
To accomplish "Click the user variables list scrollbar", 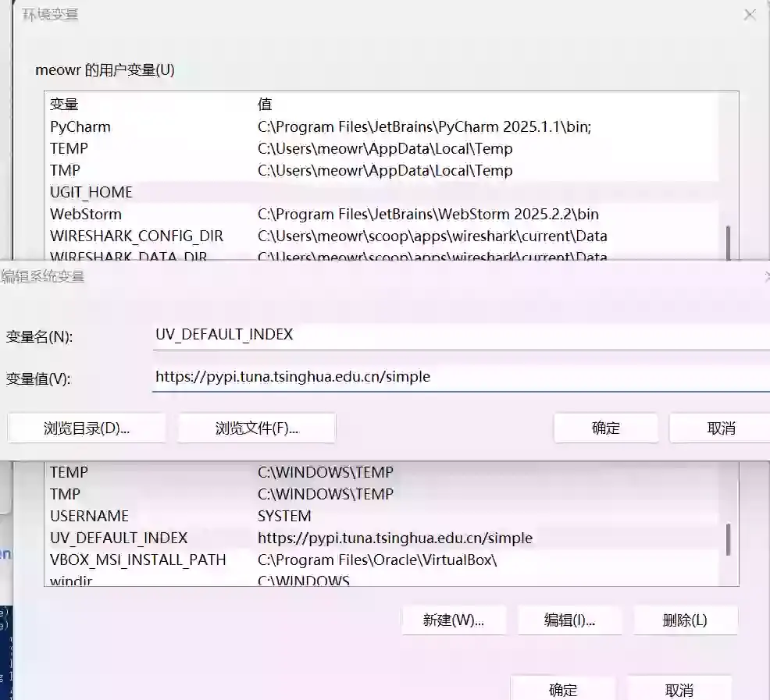I will pos(729,242).
